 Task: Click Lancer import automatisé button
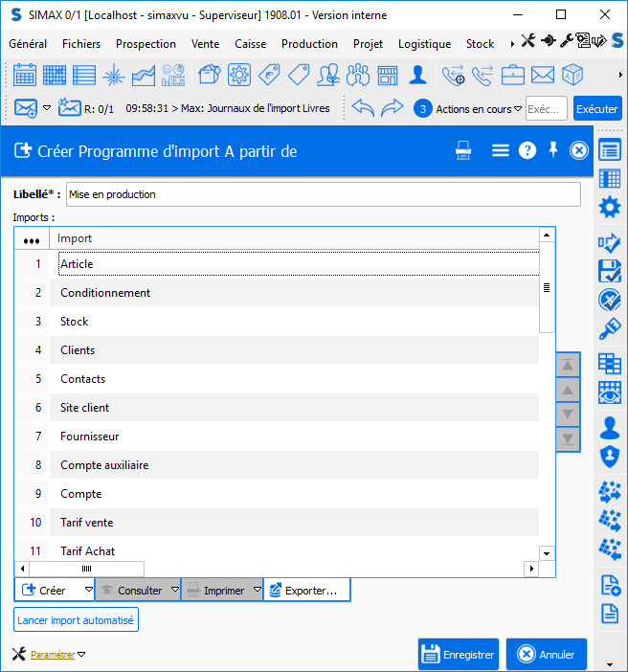click(76, 620)
